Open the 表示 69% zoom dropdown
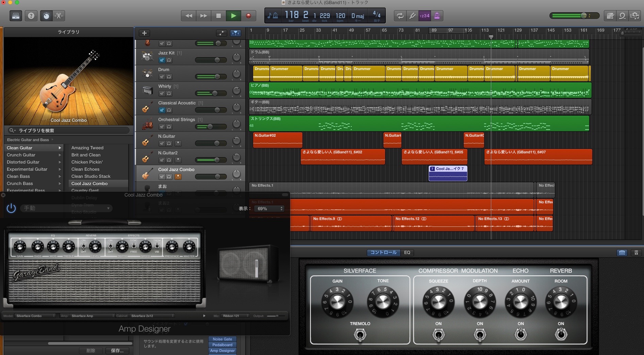 click(x=269, y=208)
